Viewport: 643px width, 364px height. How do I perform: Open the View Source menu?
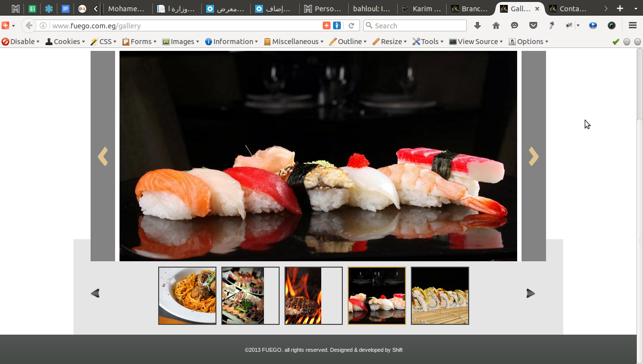coord(476,42)
